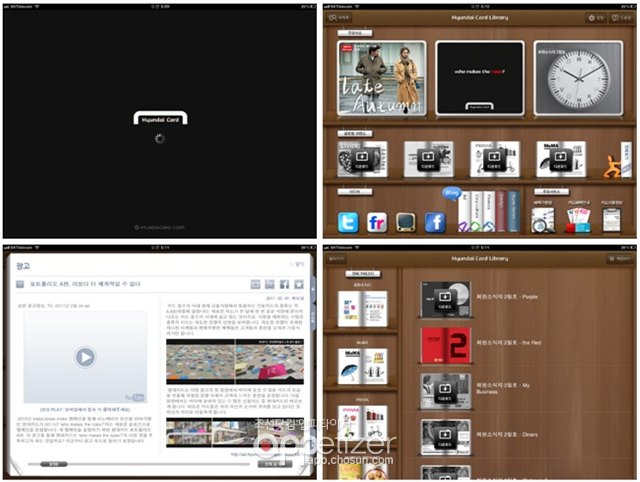Screen dimensions: 640x482
Task: Tap the second side tab on article edge
Action: pos(313,317)
